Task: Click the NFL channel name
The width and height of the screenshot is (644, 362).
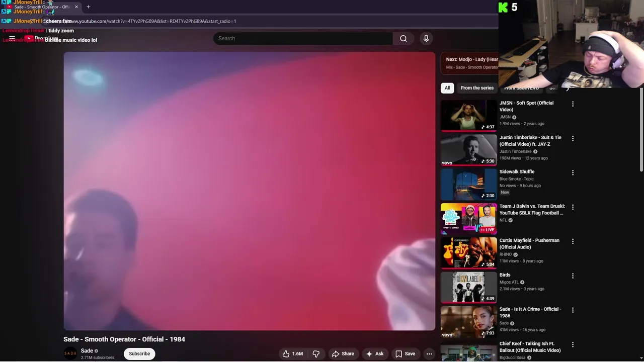Action: [503, 220]
